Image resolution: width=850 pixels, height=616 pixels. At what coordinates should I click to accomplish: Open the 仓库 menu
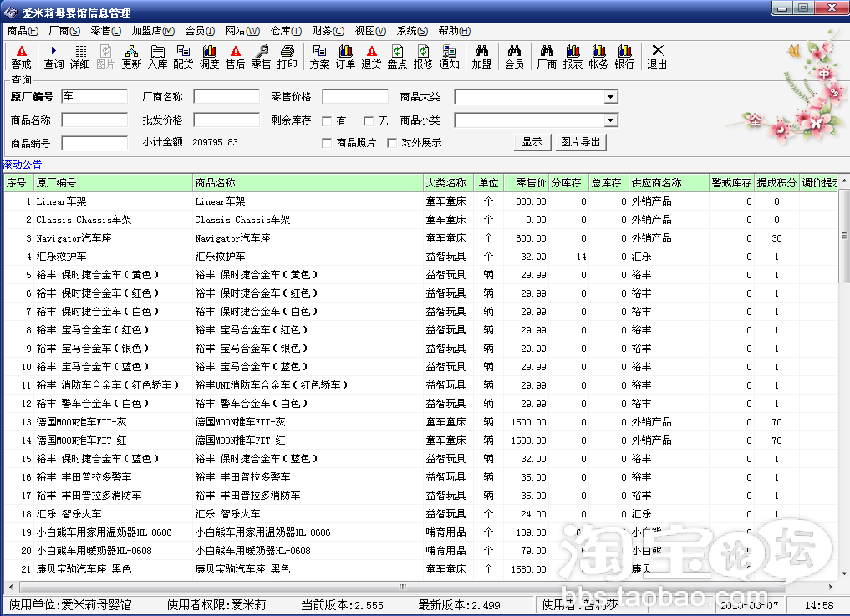286,31
